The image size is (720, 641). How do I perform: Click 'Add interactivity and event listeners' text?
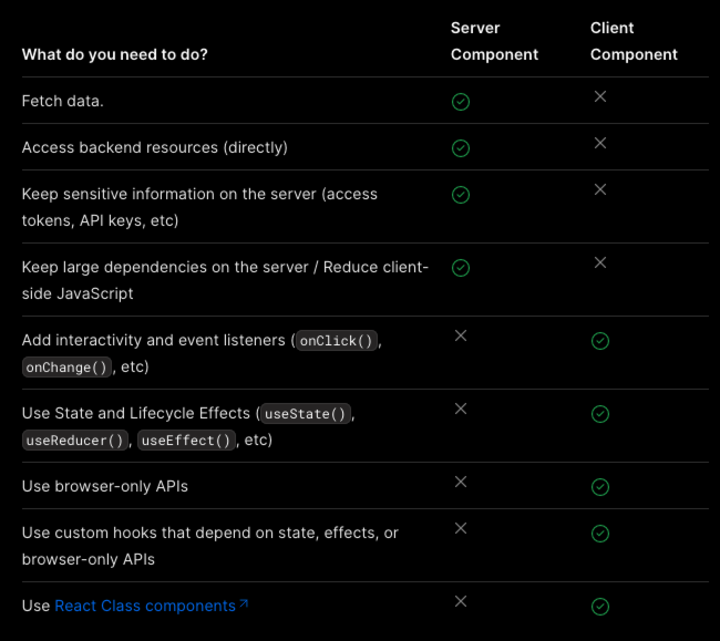click(153, 340)
